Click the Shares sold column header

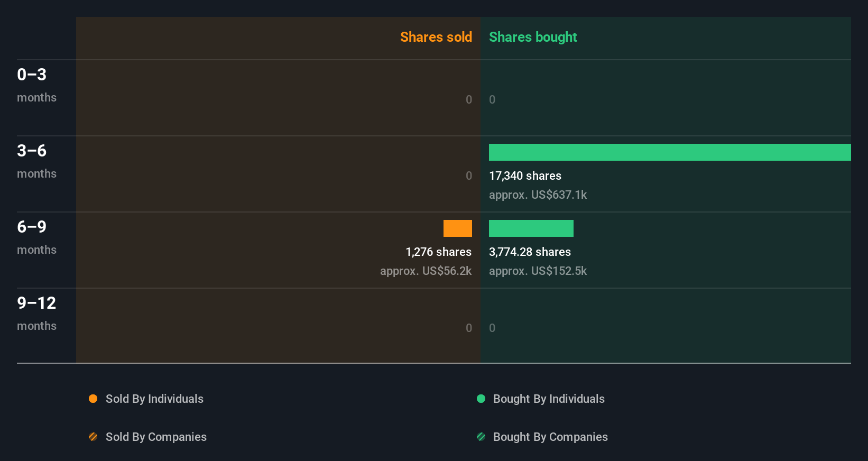436,37
